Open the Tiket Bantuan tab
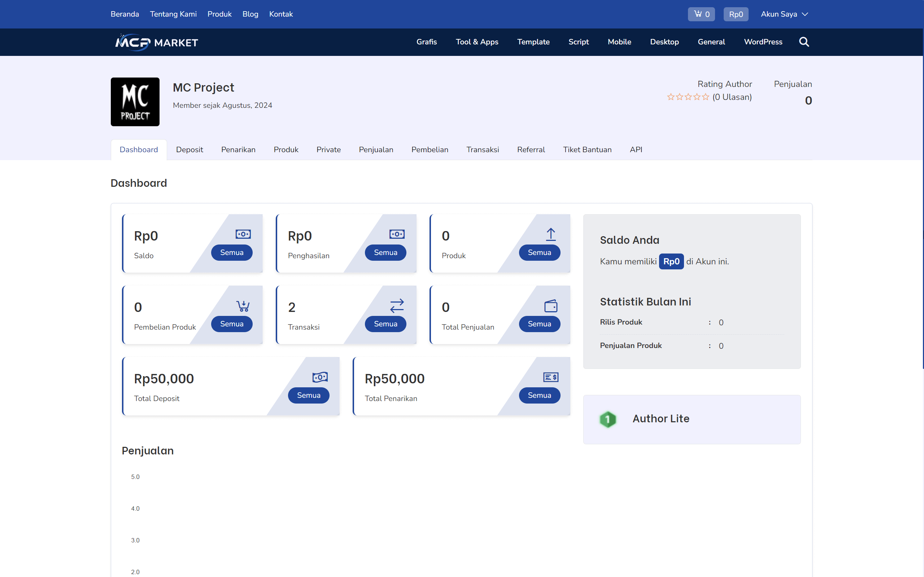The width and height of the screenshot is (924, 577). pos(587,150)
